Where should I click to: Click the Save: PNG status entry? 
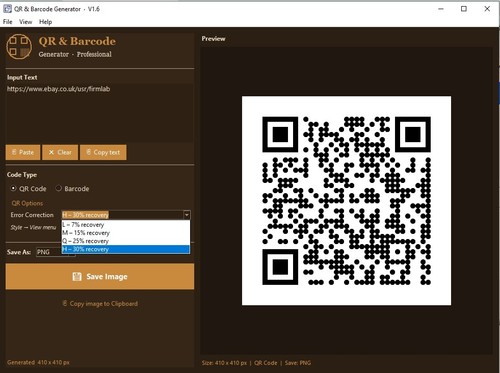click(298, 363)
